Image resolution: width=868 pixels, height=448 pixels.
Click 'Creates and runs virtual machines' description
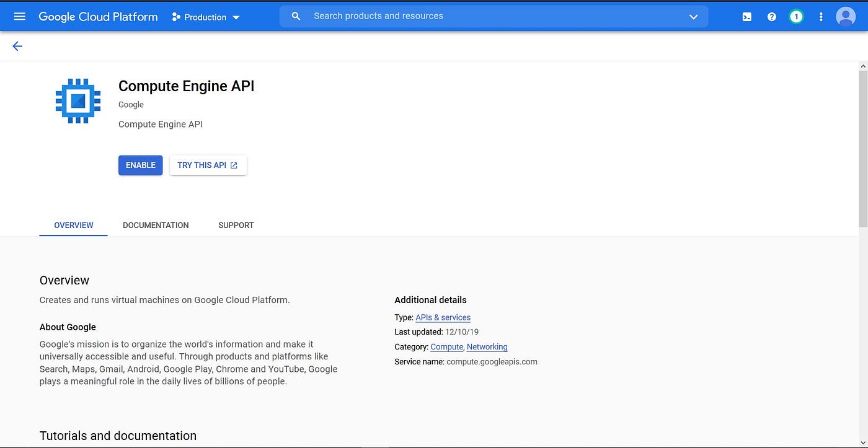164,300
